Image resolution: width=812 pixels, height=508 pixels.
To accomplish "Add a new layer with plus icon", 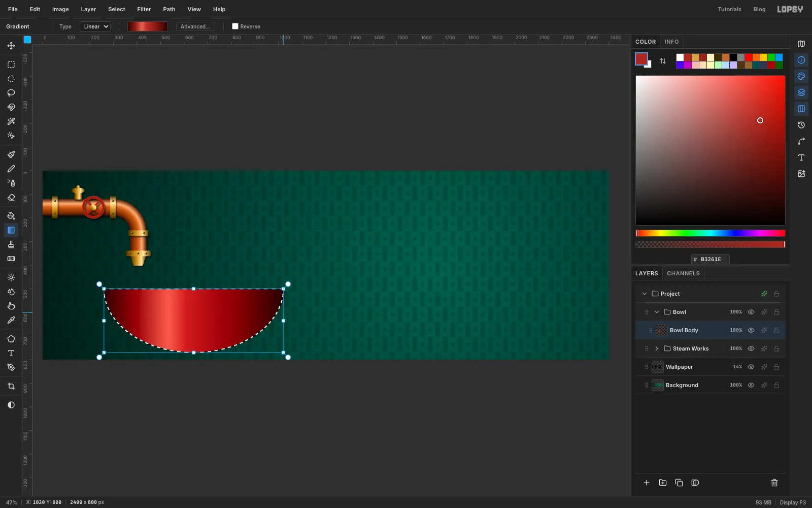I will pos(647,483).
